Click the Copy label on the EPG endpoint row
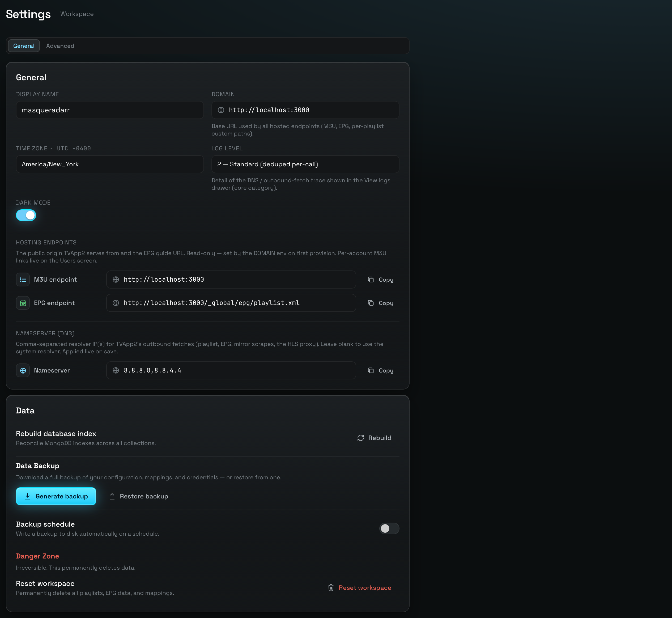 (386, 303)
